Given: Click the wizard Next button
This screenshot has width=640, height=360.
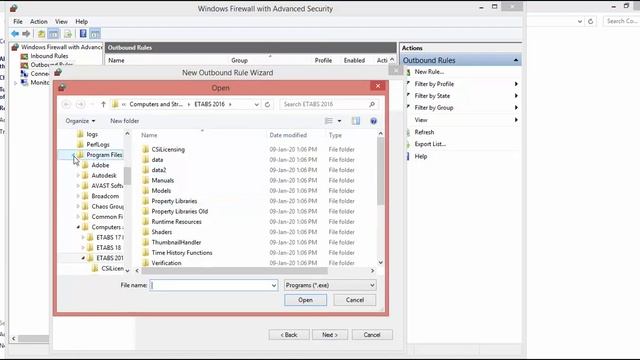Looking at the screenshot, I should pos(330,335).
